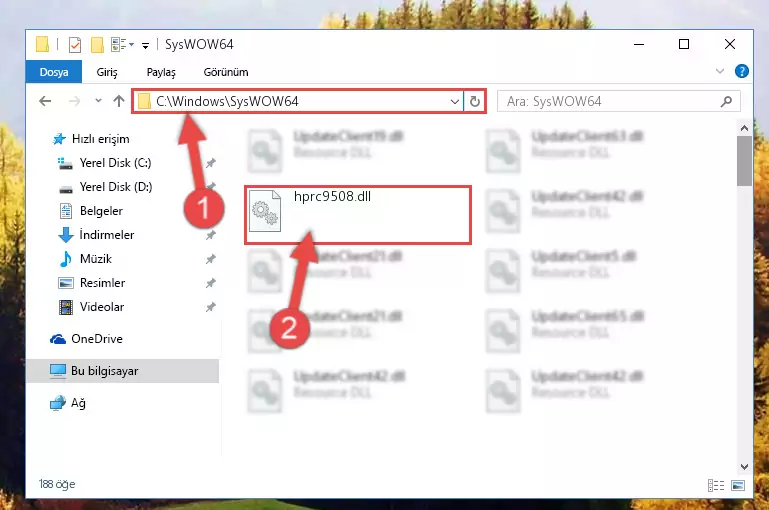Minimize the SysWOW64 window
This screenshot has height=510, width=769.
(639, 44)
